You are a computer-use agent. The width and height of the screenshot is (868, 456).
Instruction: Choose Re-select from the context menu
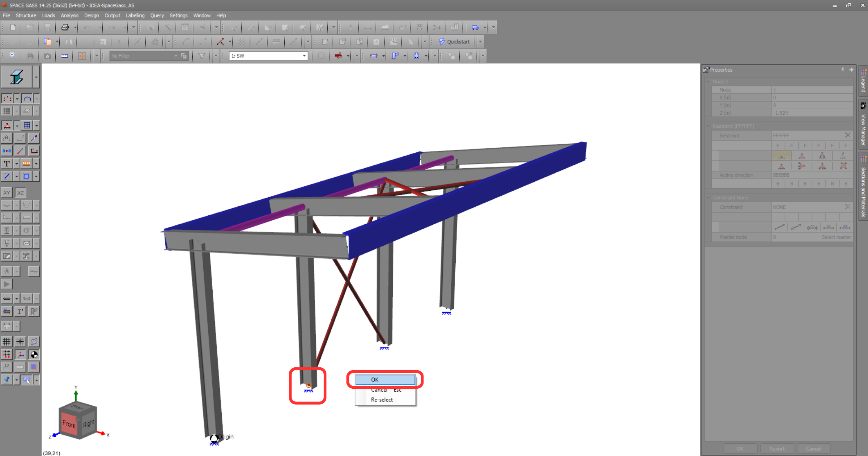(x=381, y=400)
